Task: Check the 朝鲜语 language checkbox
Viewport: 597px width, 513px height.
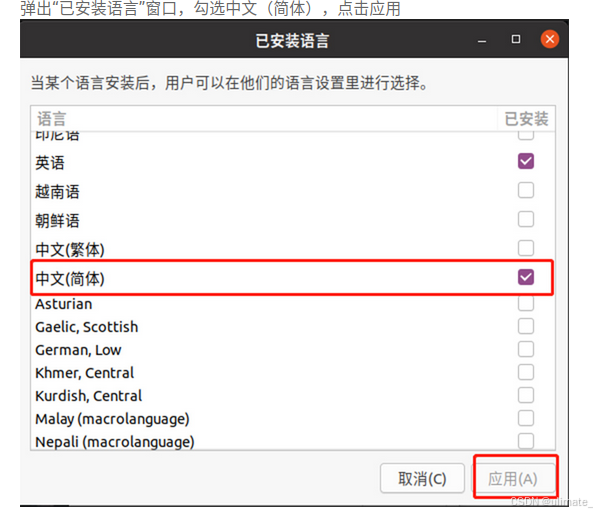Action: [x=526, y=219]
